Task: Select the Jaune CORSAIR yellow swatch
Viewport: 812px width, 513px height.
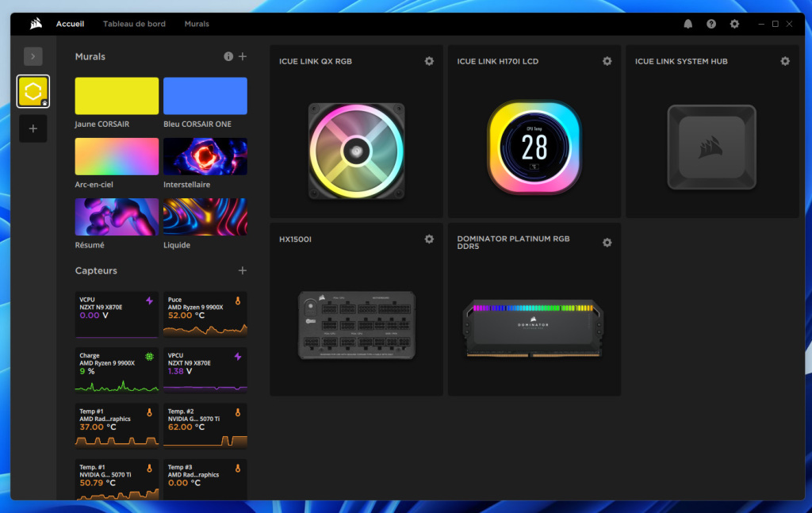Action: [x=116, y=95]
